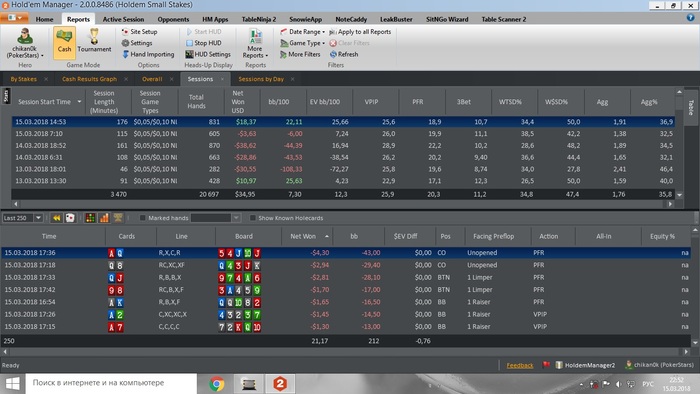Click the orange bar chart icon
The height and width of the screenshot is (394, 700).
pyautogui.click(x=104, y=218)
